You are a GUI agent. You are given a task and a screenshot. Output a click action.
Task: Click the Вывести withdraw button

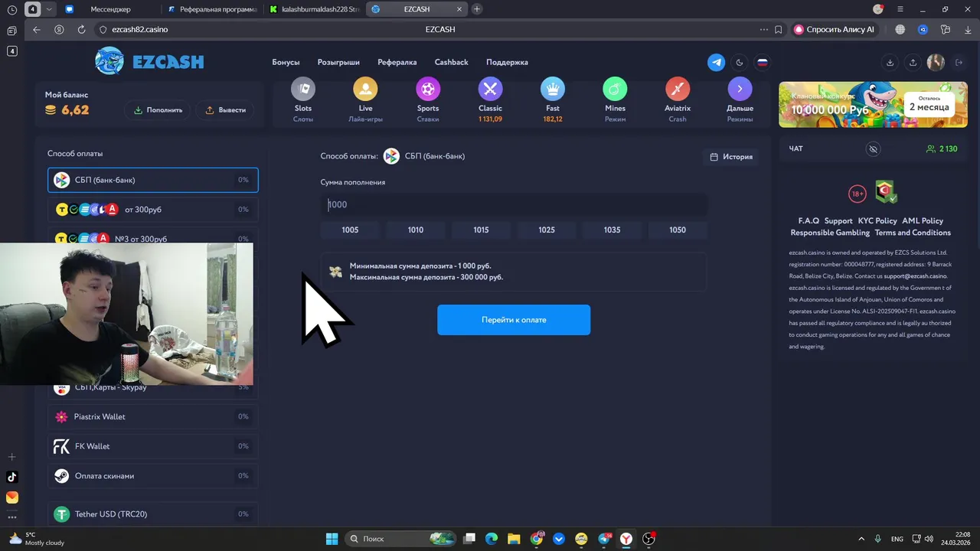225,110
